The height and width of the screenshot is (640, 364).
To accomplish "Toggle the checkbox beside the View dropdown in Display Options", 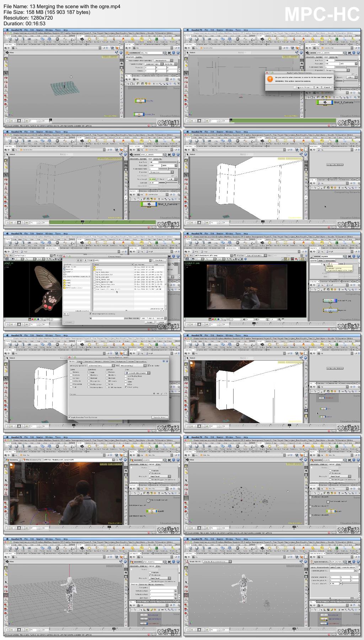I will [149, 366].
